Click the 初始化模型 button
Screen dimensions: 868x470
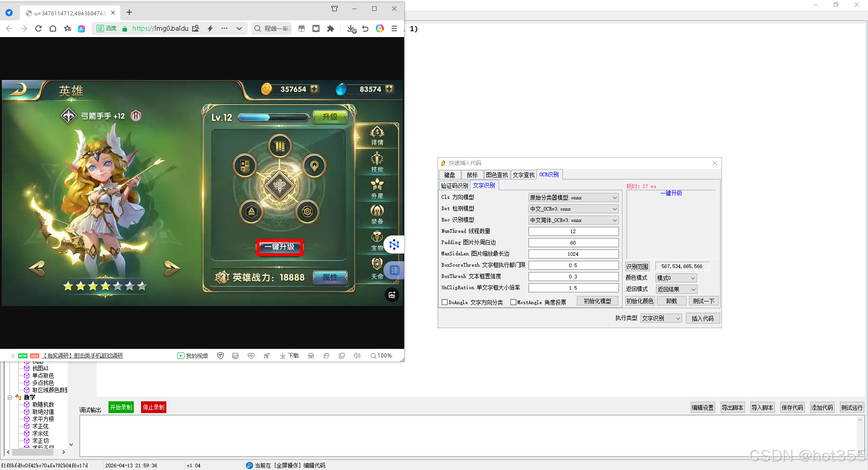coord(597,301)
